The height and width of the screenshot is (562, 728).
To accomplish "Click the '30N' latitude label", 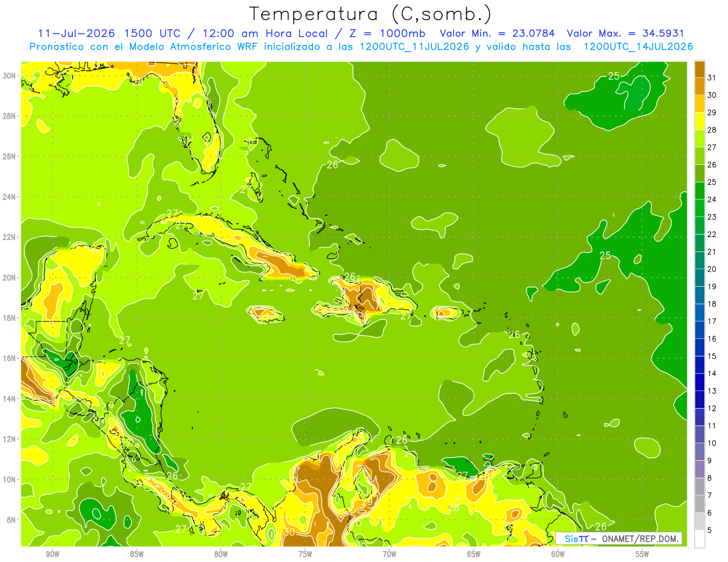I will click(x=9, y=76).
